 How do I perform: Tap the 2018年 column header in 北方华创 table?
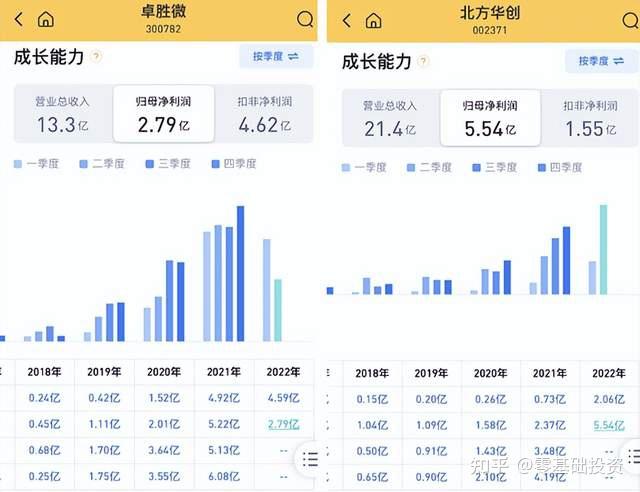click(372, 373)
